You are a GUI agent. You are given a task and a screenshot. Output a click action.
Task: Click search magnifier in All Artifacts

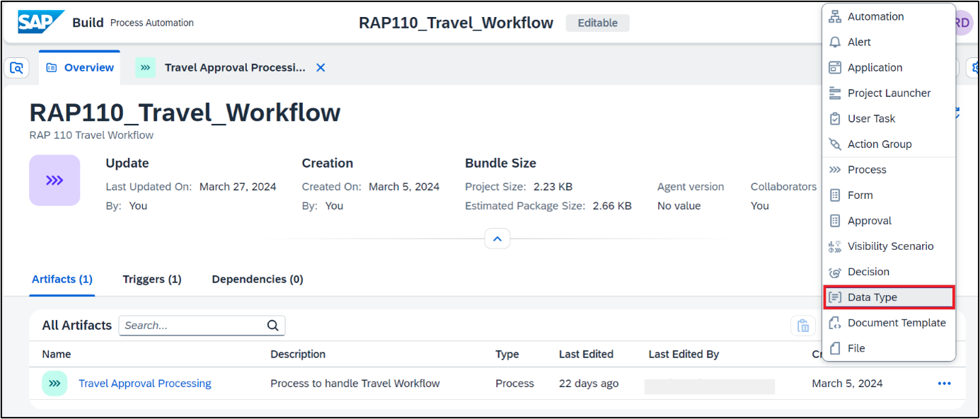[273, 326]
